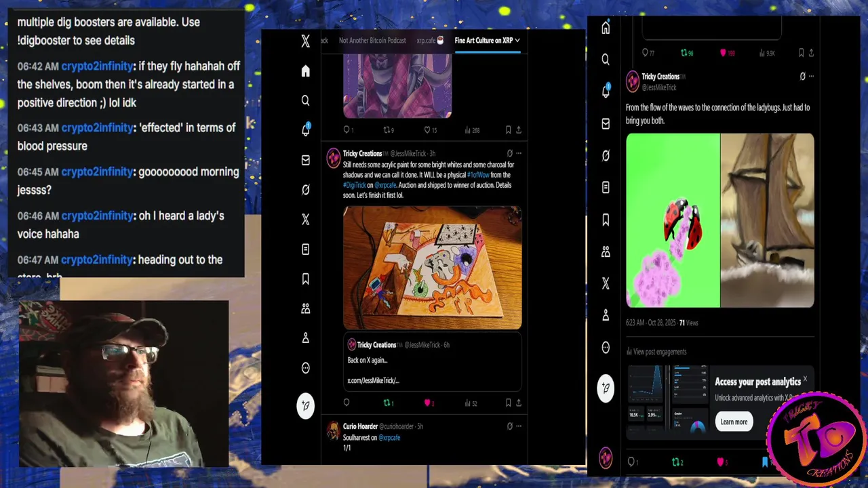Open Home in the Fine Art Culture feed window
The height and width of the screenshot is (488, 868).
pos(305,71)
